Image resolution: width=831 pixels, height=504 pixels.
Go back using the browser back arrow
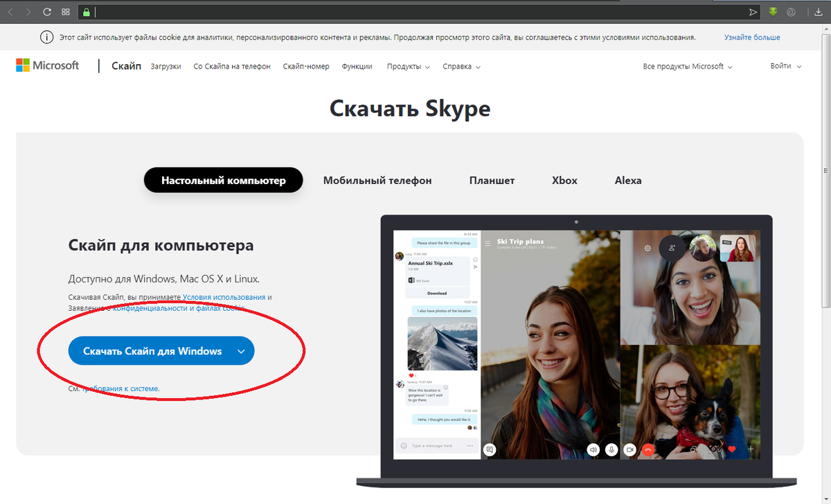coord(10,12)
